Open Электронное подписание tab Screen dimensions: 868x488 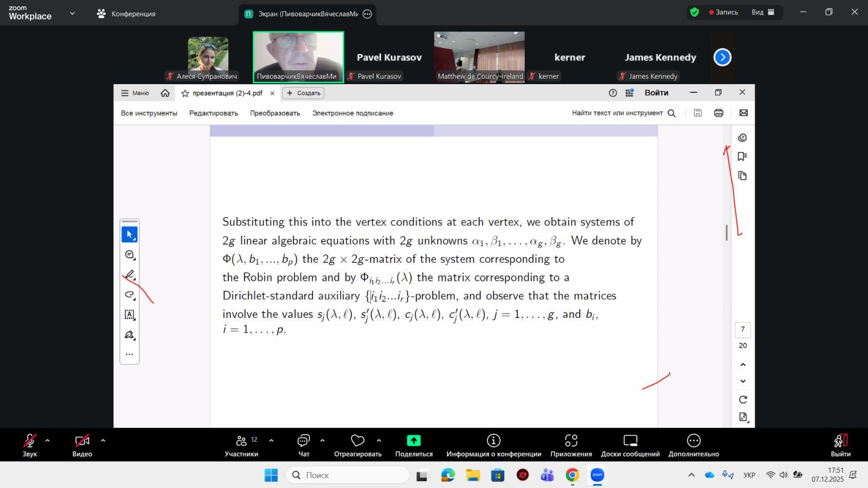click(x=353, y=113)
